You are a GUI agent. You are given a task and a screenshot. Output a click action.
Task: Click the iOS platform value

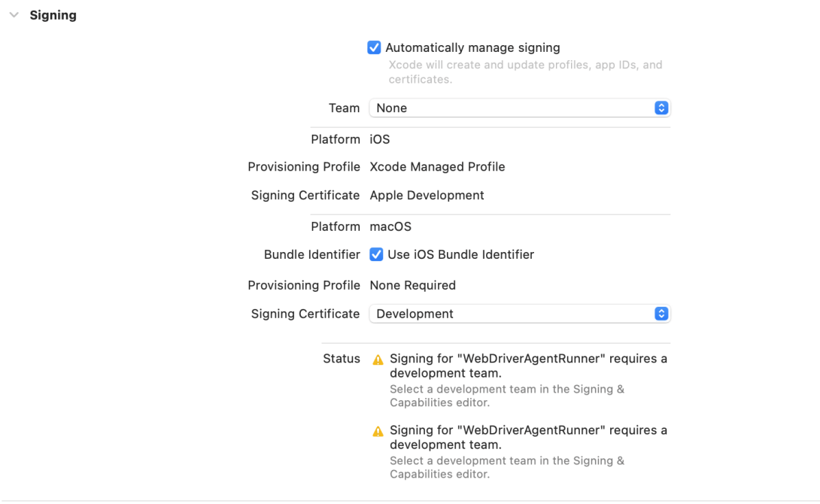coord(380,139)
